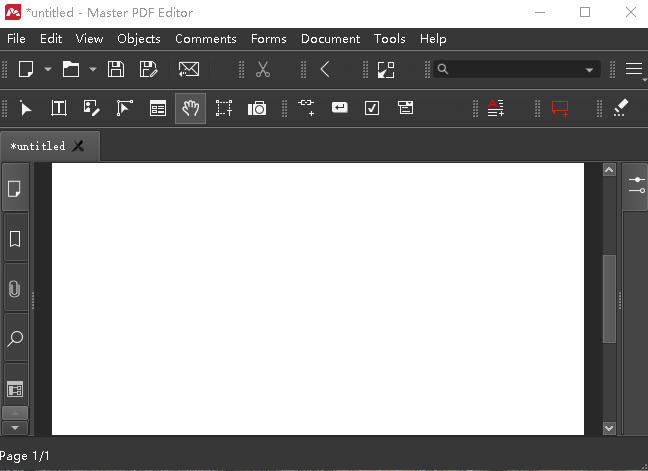The image size is (648, 471).
Task: Click the vertical scrollbar down arrow
Action: point(609,428)
